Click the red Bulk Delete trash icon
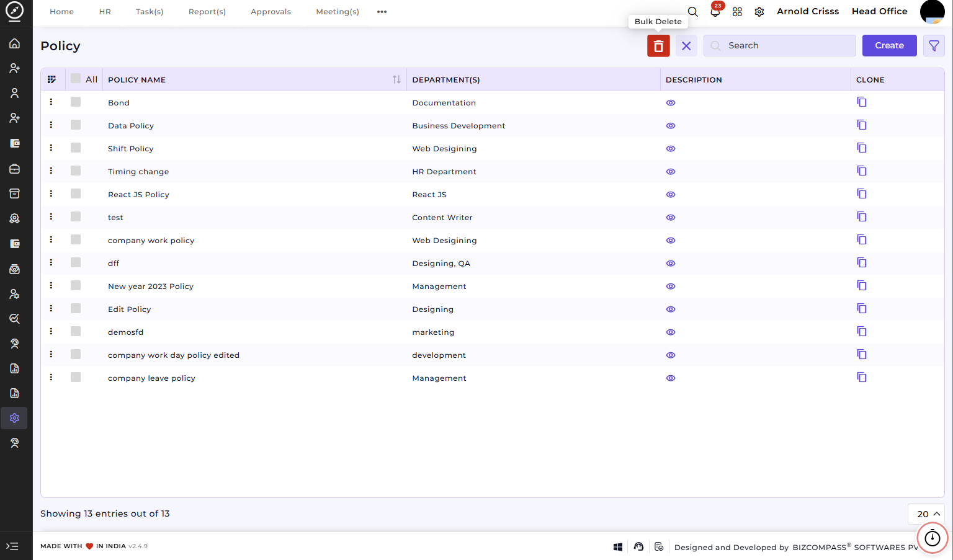The image size is (953, 560). tap(658, 46)
